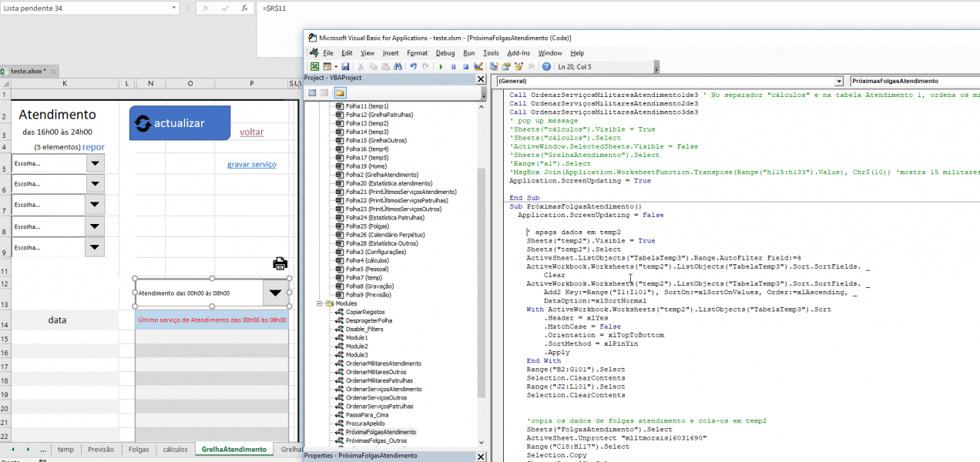Run the macro with the green play icon
The image size is (980, 462).
coord(441,67)
